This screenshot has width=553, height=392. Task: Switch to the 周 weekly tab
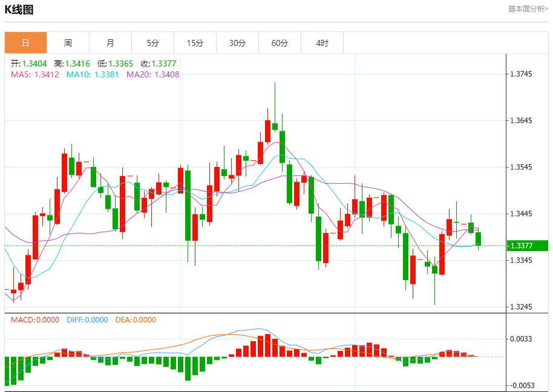tap(68, 43)
